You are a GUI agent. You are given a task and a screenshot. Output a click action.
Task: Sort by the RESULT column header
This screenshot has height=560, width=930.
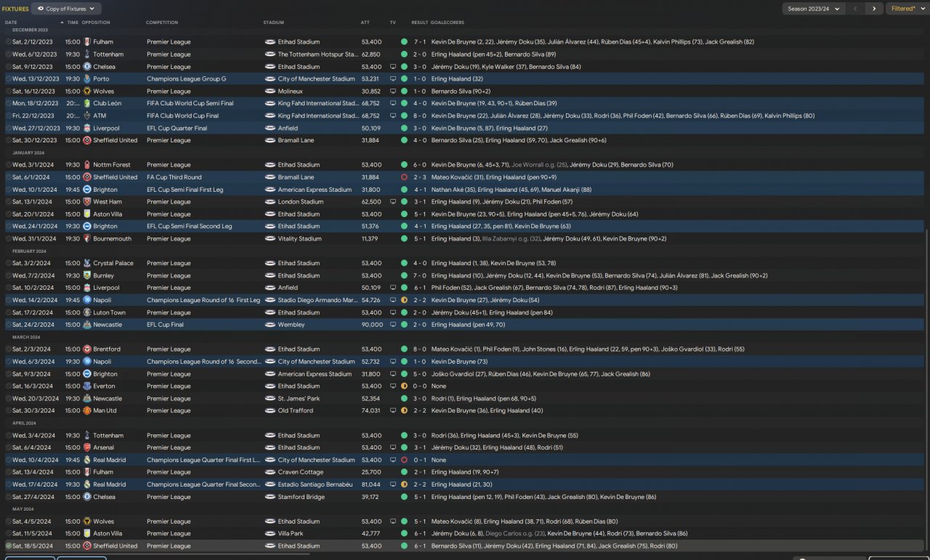click(x=419, y=23)
